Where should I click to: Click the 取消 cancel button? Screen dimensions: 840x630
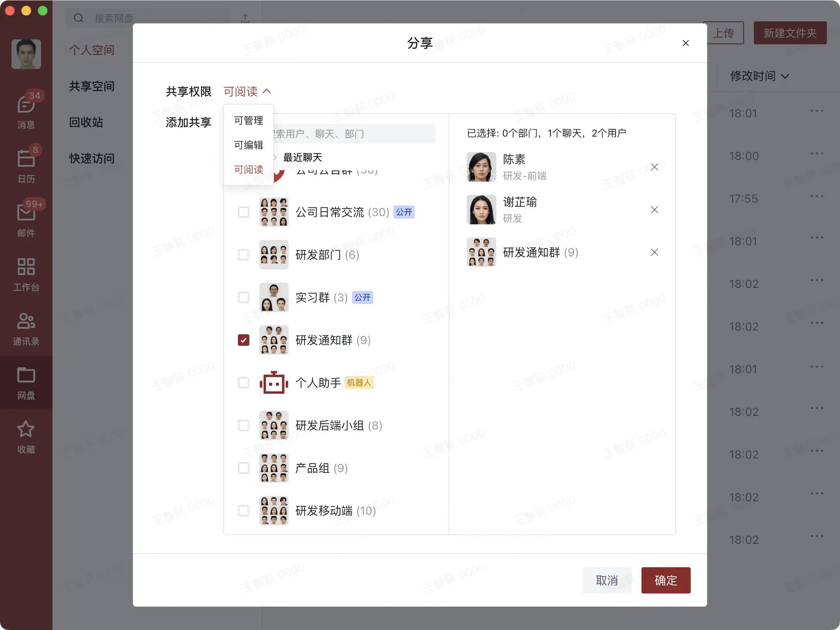coord(607,580)
